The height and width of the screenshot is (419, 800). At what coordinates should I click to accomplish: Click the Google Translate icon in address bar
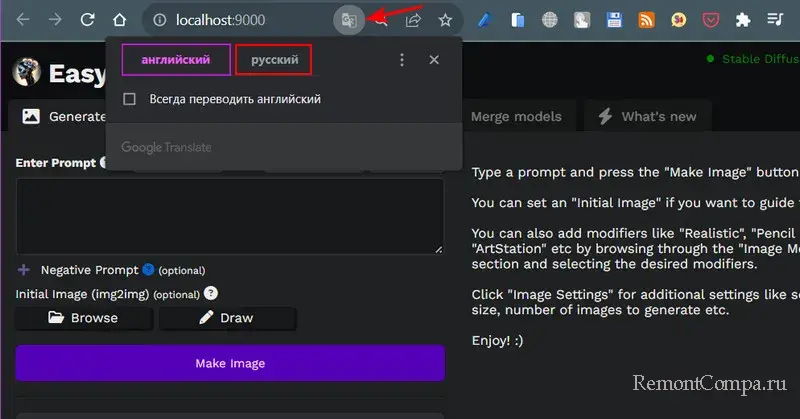pyautogui.click(x=347, y=19)
